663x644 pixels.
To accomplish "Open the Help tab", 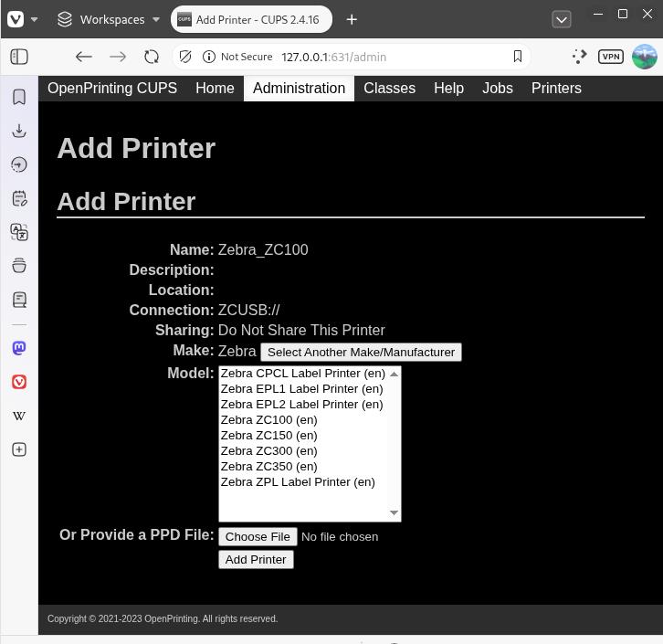I will pos(448,88).
